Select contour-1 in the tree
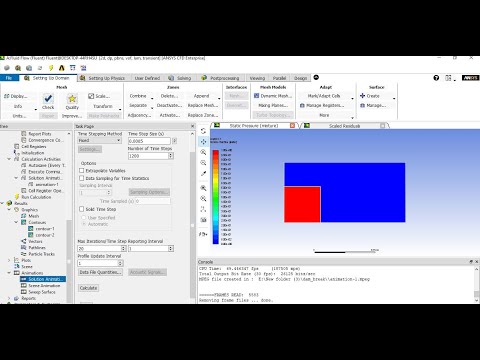 point(45,229)
